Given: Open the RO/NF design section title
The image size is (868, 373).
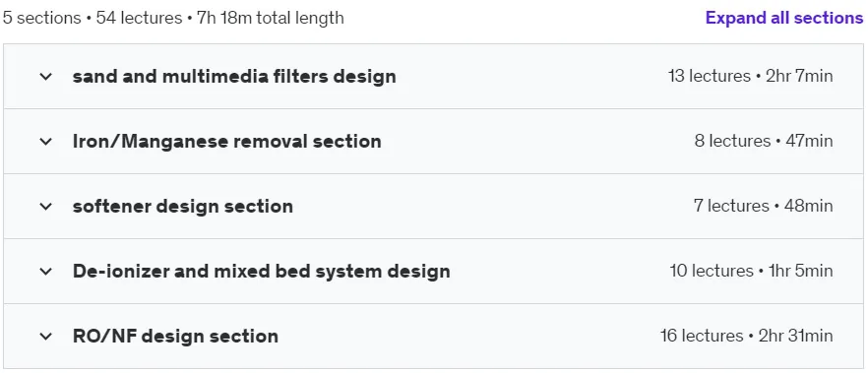Looking at the screenshot, I should coord(175,337).
